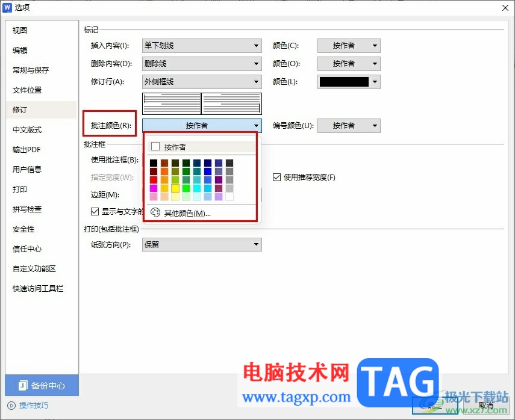Pick the lime yellow-green swatch
The image size is (515, 420).
[x=175, y=179]
